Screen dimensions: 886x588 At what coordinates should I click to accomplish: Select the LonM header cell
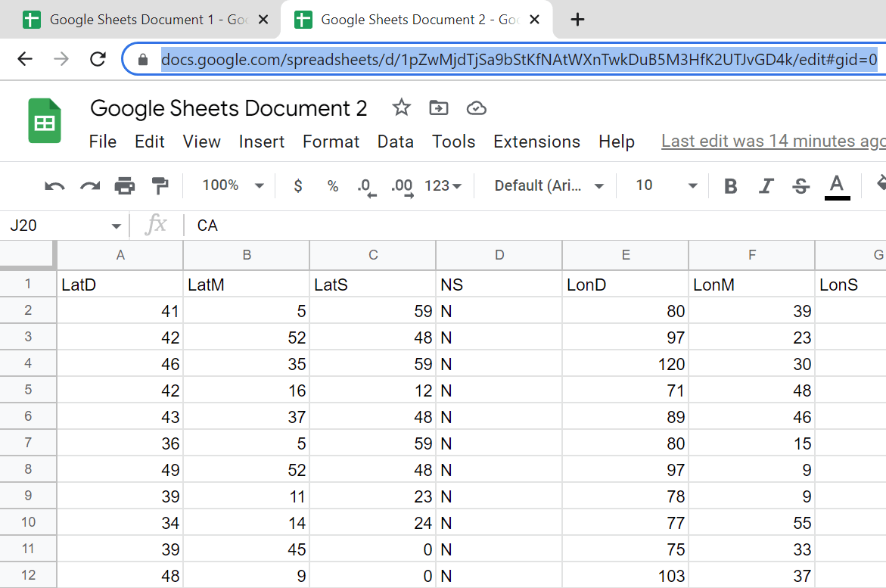[752, 284]
